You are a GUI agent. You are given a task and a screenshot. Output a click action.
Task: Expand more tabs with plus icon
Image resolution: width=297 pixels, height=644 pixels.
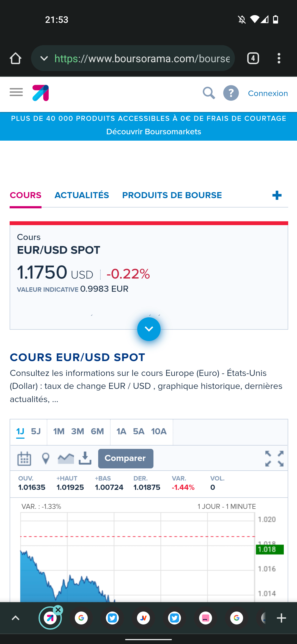pos(277,195)
